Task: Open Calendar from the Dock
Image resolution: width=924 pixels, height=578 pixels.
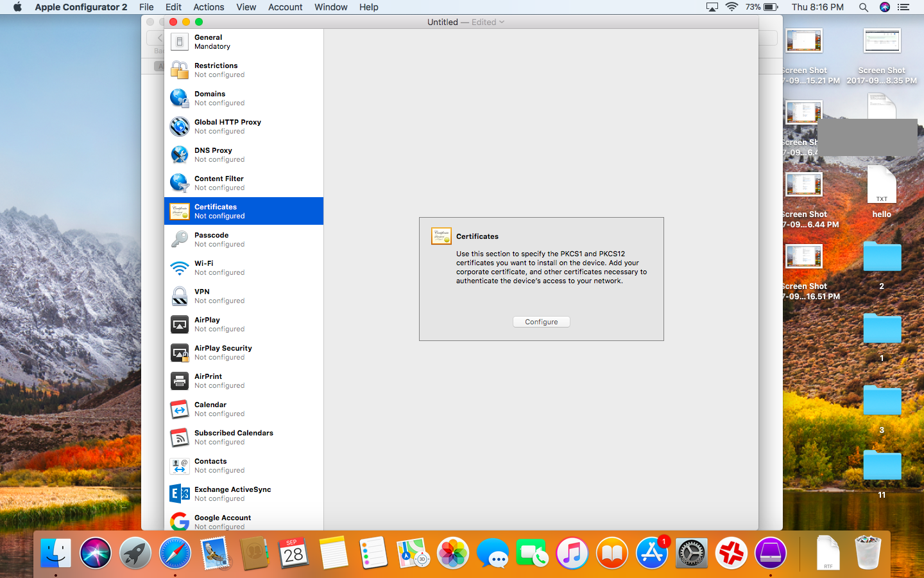Action: 294,552
